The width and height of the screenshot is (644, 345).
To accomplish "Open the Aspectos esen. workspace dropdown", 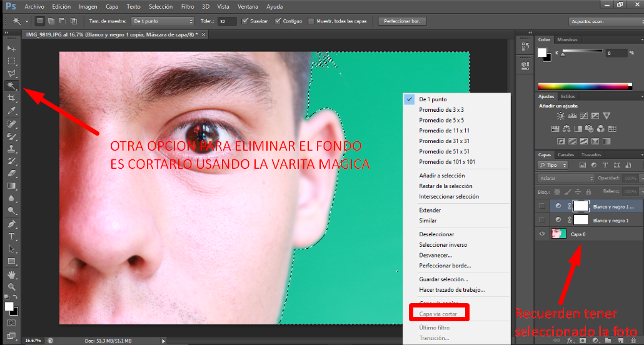I will [606, 21].
